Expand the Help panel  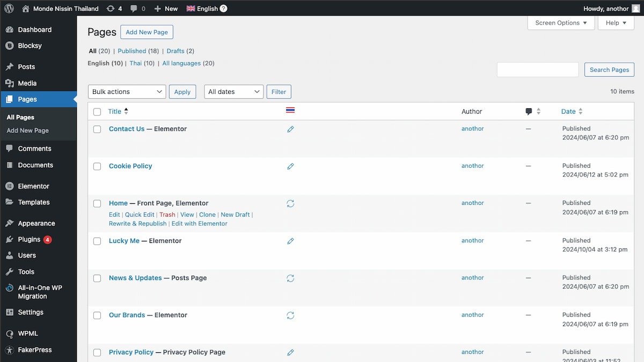(x=616, y=23)
